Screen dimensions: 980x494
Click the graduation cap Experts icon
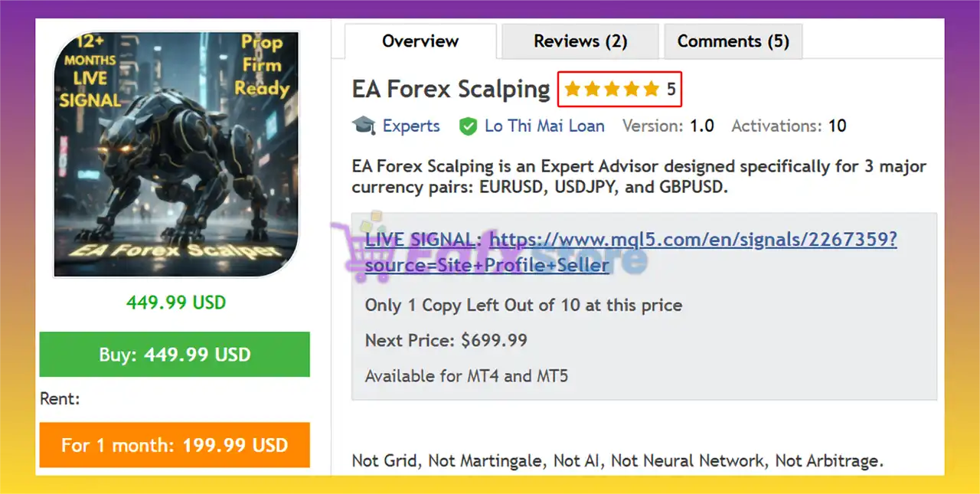tap(364, 126)
